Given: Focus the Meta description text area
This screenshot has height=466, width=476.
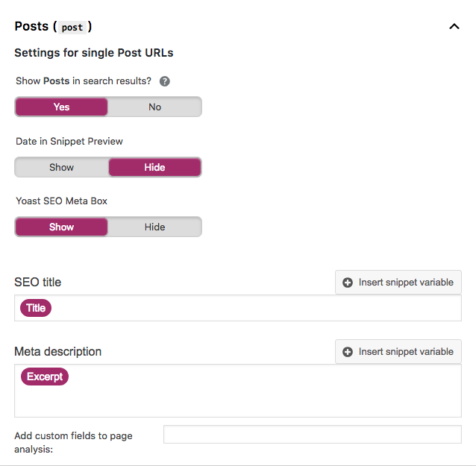Looking at the screenshot, I should click(x=238, y=391).
